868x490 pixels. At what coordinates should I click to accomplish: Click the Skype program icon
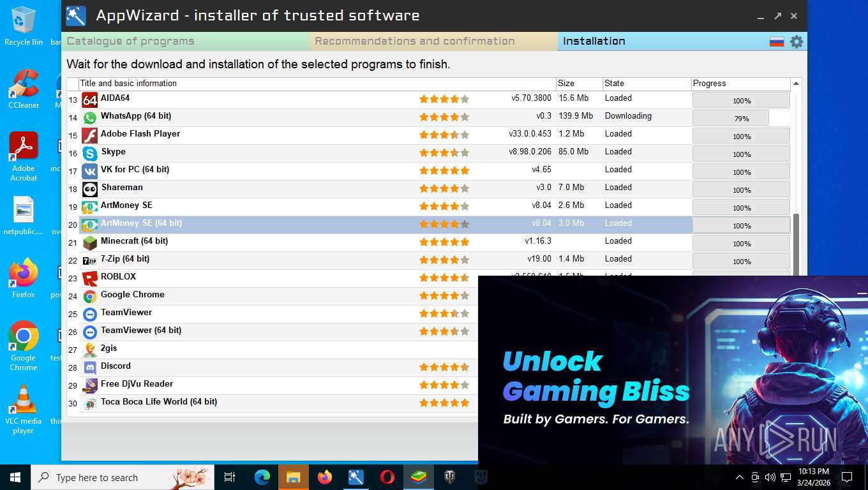[90, 154]
